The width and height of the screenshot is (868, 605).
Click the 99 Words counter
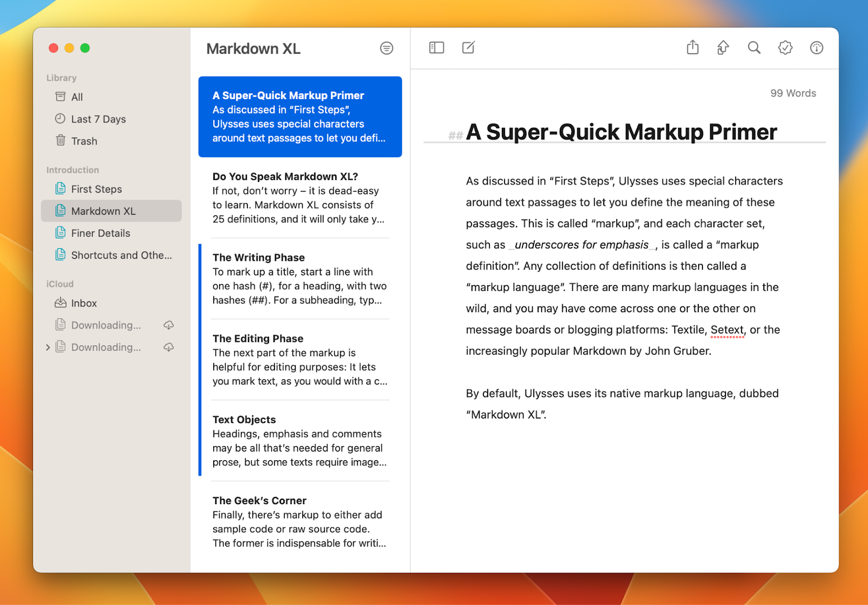(793, 93)
